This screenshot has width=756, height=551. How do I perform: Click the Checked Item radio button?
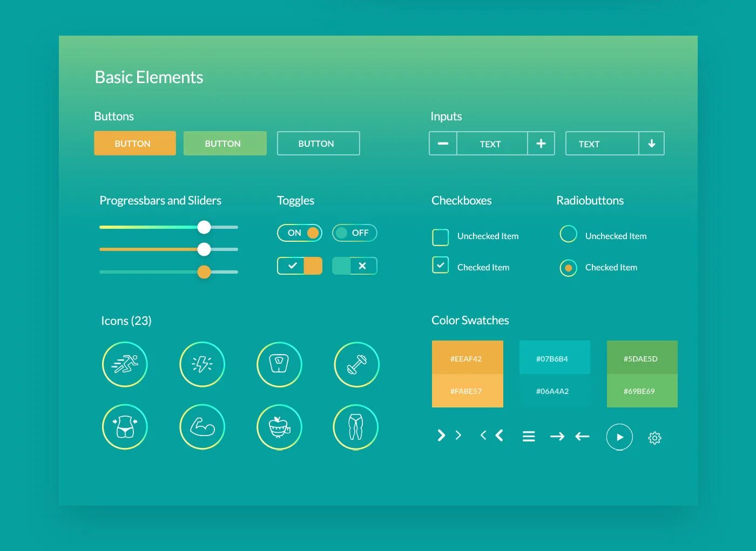coord(569,268)
